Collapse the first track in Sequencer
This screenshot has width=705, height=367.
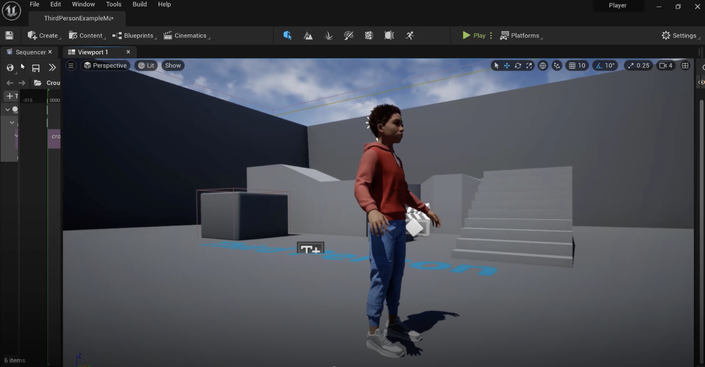tap(7, 109)
